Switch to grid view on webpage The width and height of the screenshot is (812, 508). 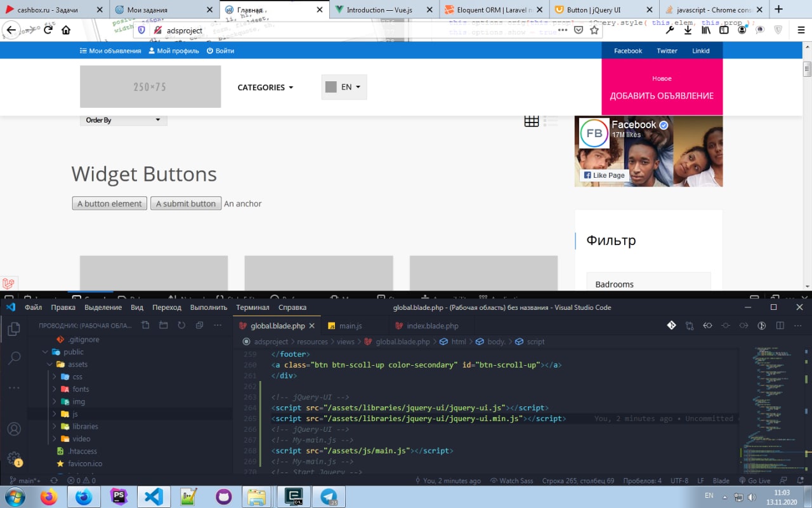tap(532, 121)
